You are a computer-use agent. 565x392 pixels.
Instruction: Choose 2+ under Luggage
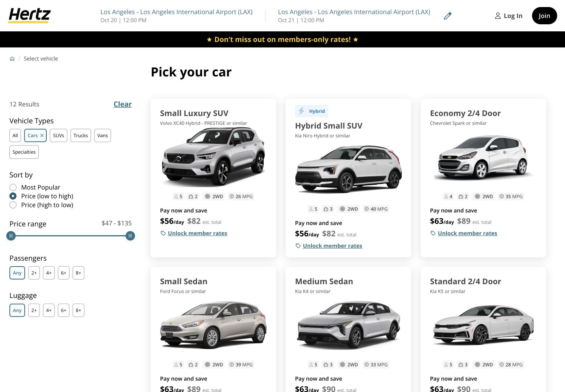point(34,310)
